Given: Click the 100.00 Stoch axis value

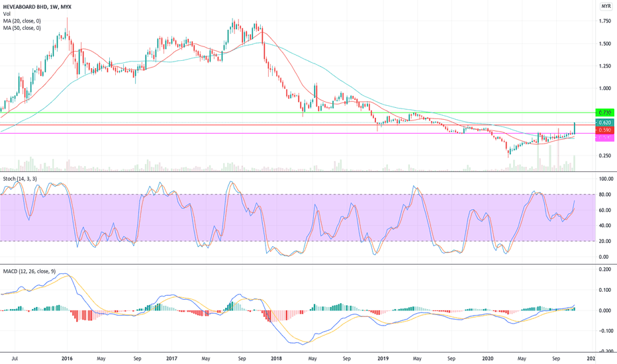Looking at the screenshot, I should pyautogui.click(x=606, y=179).
